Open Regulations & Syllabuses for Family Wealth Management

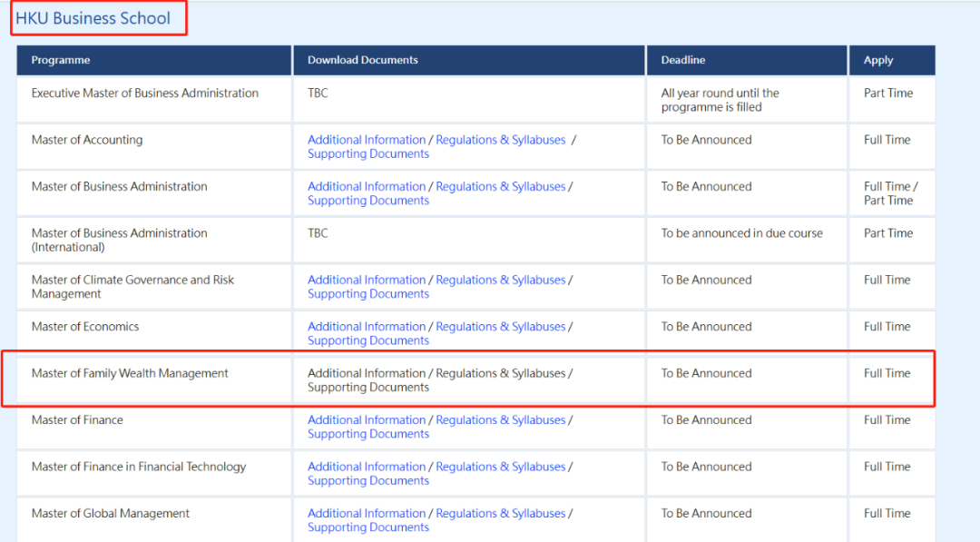pos(500,373)
